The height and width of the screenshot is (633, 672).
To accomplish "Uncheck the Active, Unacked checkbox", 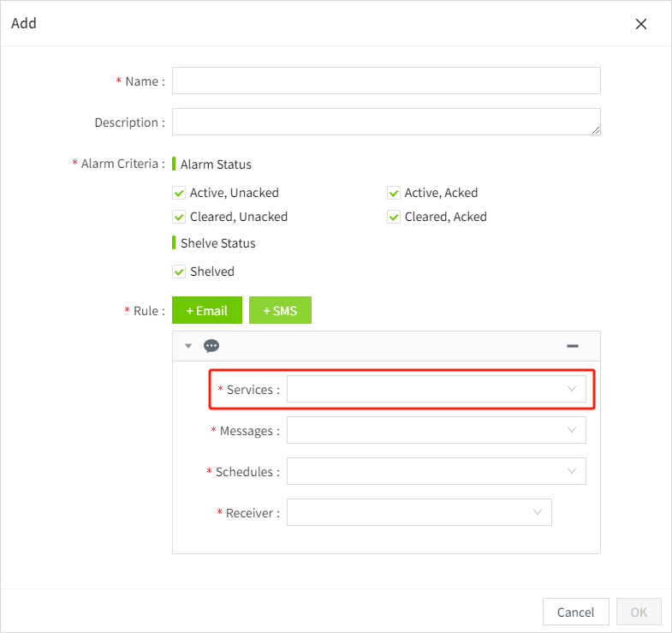I will click(x=179, y=193).
